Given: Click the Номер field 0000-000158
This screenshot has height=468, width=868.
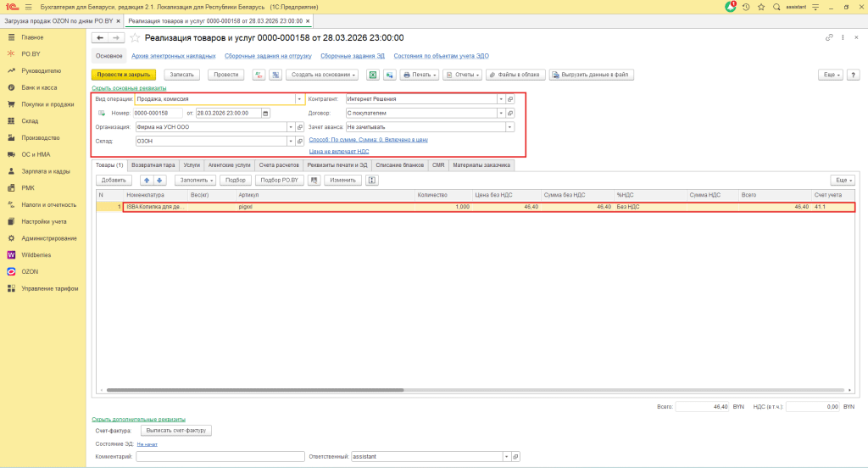Looking at the screenshot, I should [x=158, y=113].
